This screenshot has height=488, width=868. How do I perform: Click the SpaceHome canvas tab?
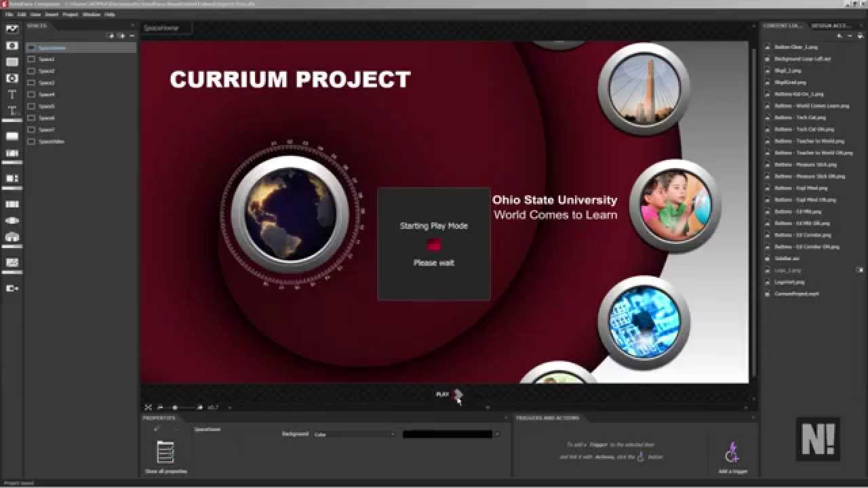coord(166,28)
